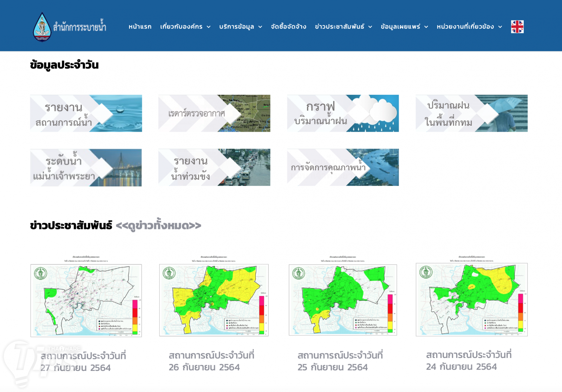562x392 pixels.
Task: Switch language via the UK flag icon
Action: coord(517,27)
